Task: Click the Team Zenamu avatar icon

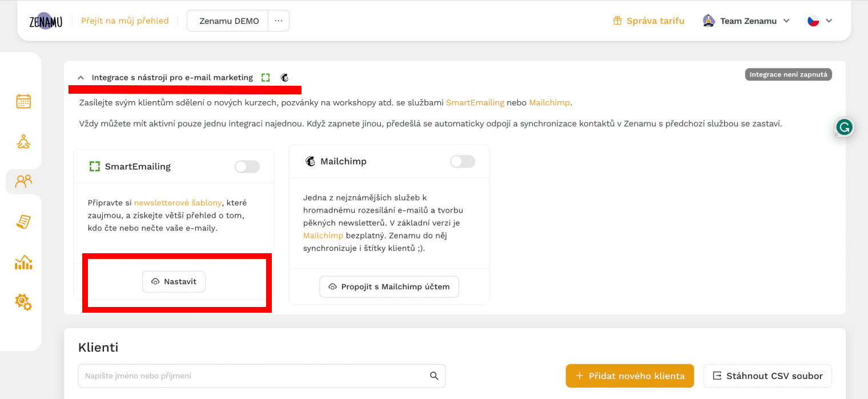Action: pyautogui.click(x=709, y=21)
